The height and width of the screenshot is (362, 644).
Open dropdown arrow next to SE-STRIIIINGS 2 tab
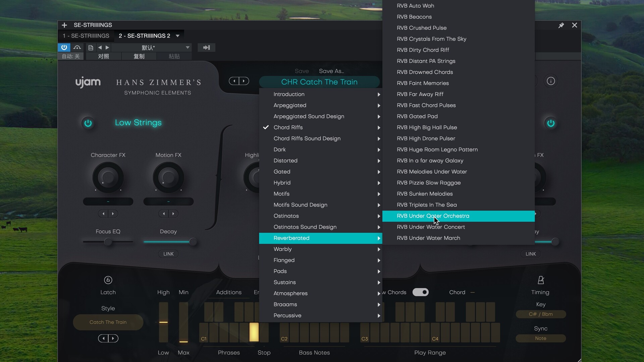[x=178, y=36]
